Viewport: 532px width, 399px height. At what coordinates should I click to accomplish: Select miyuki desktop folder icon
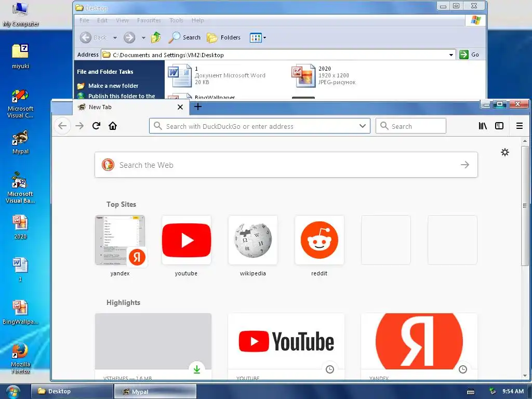pos(20,56)
